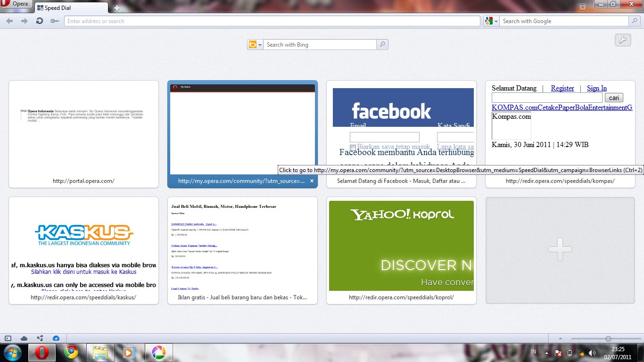Click the Google search magnifier icon
Screen dimensions: 644x362
[635, 21]
